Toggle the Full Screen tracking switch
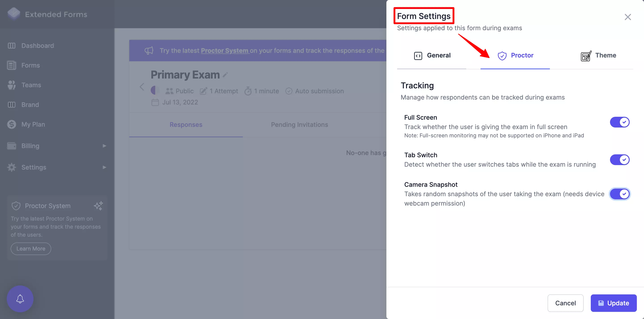 pos(620,122)
